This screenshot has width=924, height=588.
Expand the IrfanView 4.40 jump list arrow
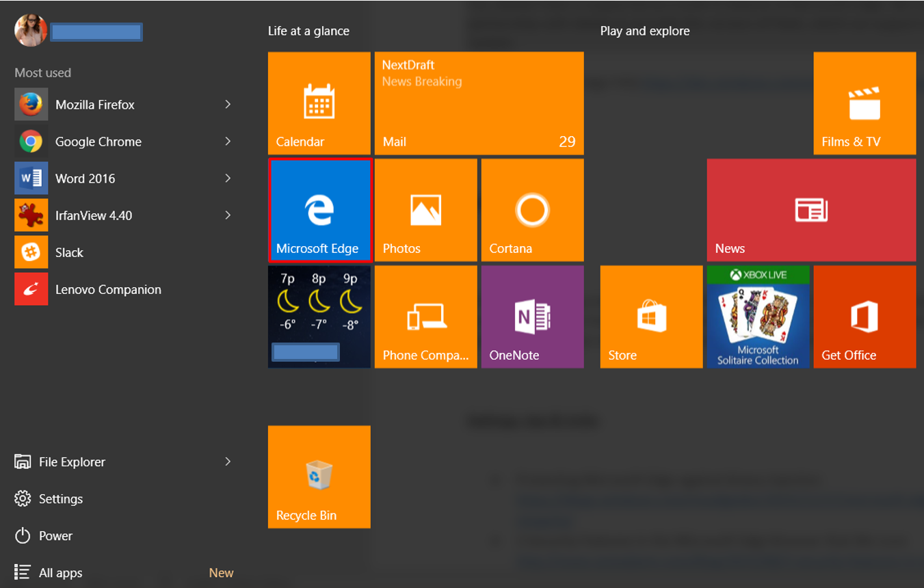[x=228, y=215]
